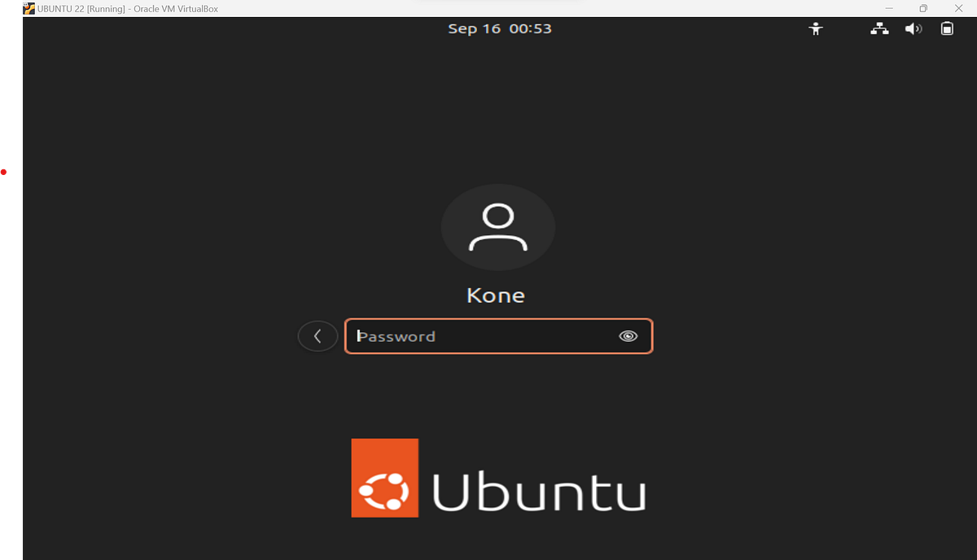Image resolution: width=977 pixels, height=560 pixels.
Task: Click the VirtualBox icon in the title bar
Action: point(28,8)
